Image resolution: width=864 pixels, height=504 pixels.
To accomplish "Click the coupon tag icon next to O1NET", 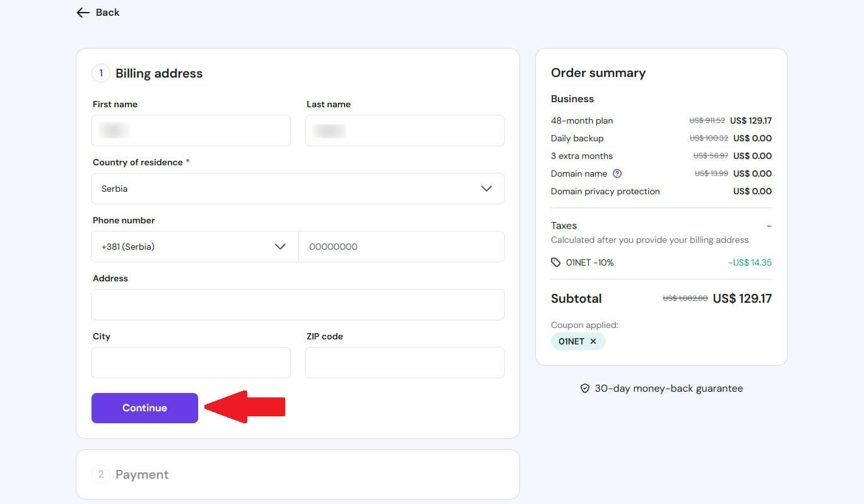I will click(555, 262).
